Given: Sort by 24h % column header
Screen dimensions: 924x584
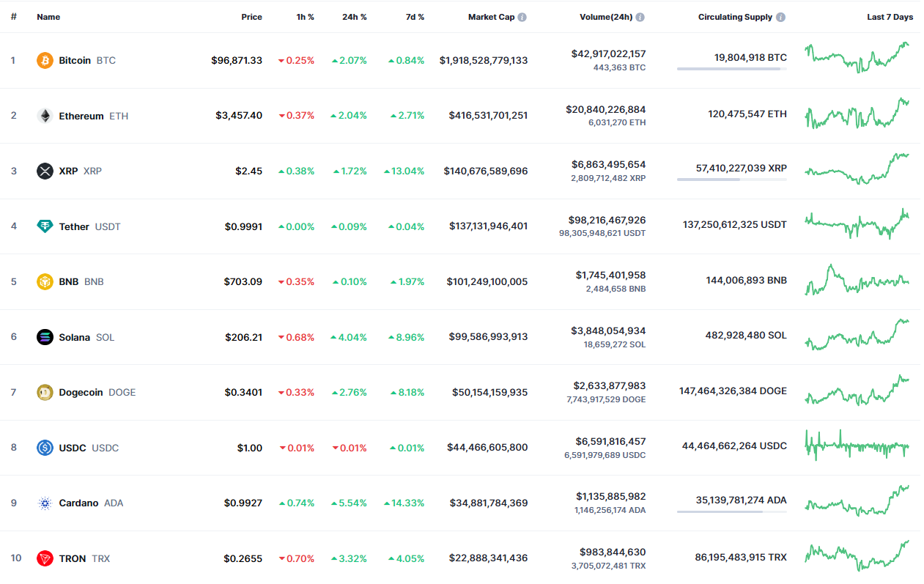Looking at the screenshot, I should [x=355, y=17].
